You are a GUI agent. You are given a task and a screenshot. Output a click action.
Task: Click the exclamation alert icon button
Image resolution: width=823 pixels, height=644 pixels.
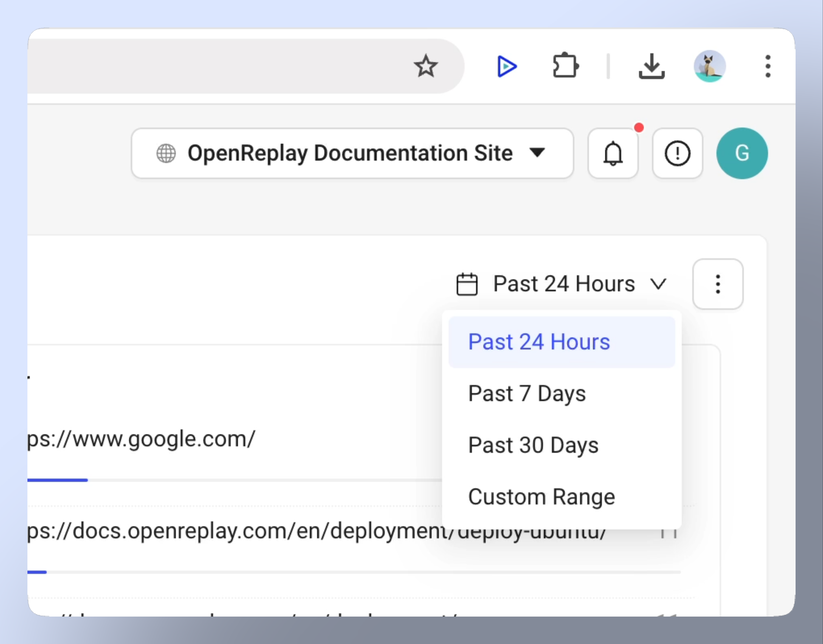[x=678, y=153]
